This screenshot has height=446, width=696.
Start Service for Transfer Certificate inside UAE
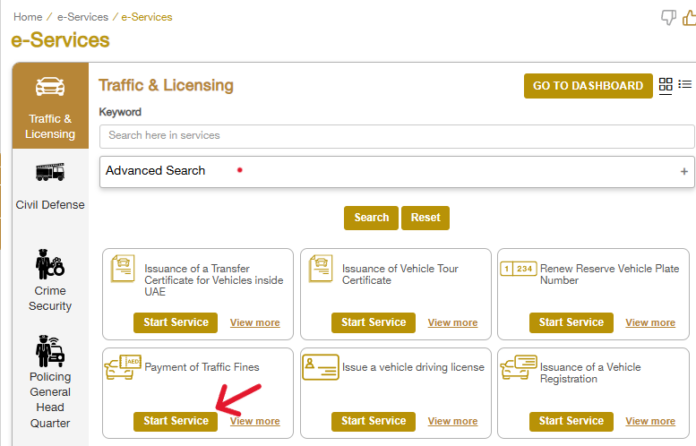click(x=176, y=323)
